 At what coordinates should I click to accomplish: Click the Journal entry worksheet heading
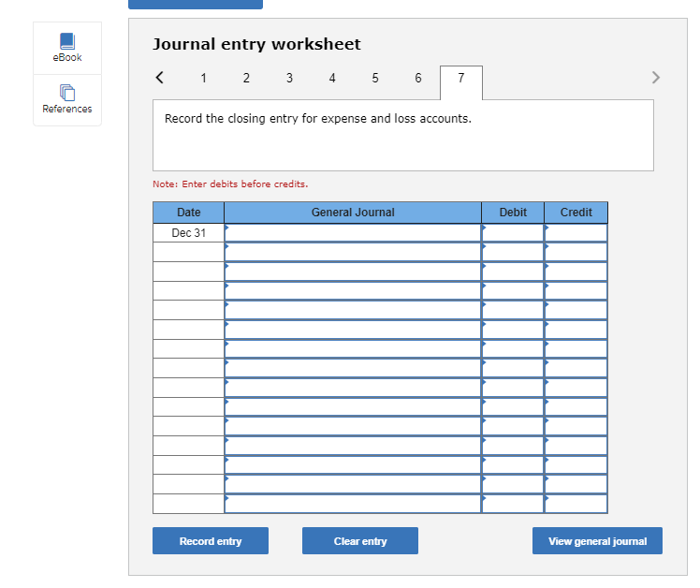[x=256, y=44]
